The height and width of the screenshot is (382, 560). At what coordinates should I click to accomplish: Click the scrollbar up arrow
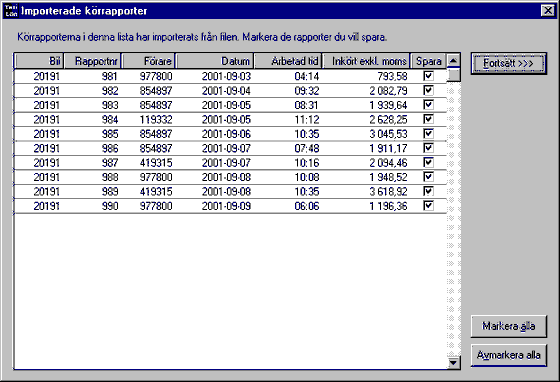(453, 61)
